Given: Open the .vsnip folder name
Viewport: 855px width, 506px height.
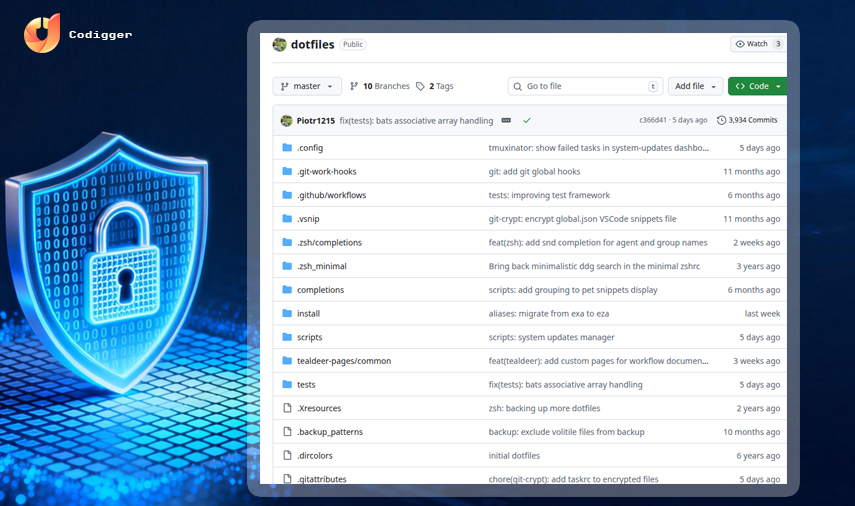Looking at the screenshot, I should coord(308,219).
